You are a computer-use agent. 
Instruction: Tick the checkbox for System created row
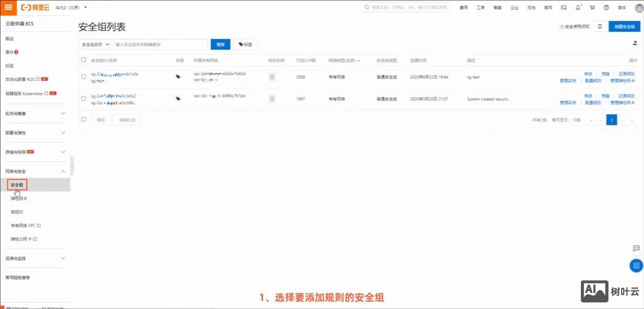click(84, 99)
